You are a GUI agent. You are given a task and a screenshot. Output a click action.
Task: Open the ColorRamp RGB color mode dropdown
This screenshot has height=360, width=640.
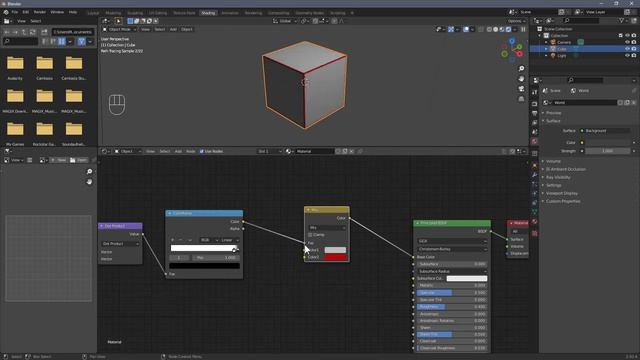[x=209, y=240]
